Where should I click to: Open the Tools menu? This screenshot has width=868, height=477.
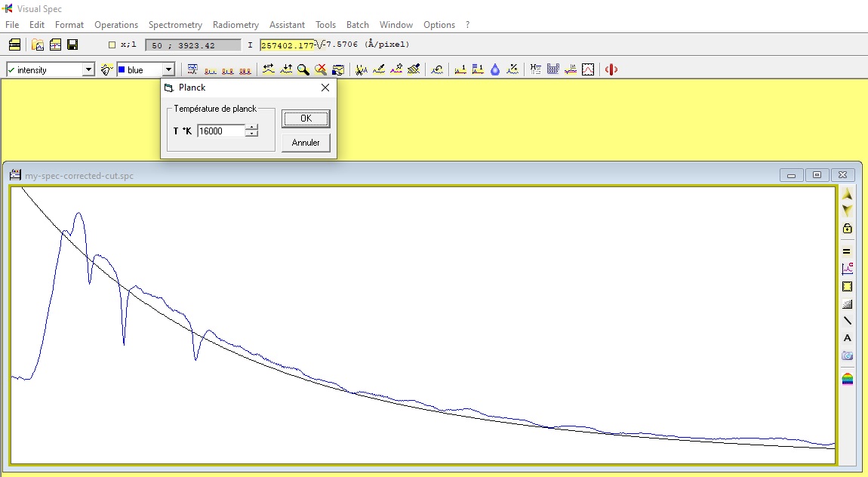point(325,25)
